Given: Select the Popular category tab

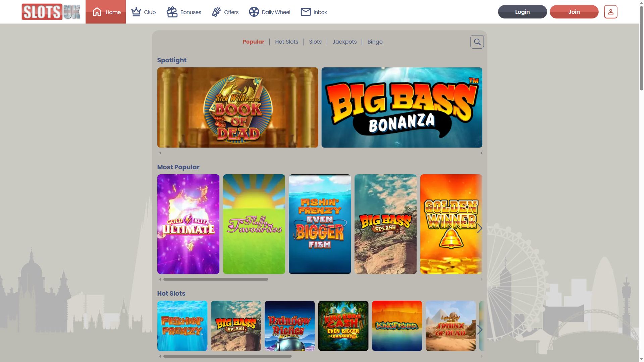Looking at the screenshot, I should coord(253,42).
